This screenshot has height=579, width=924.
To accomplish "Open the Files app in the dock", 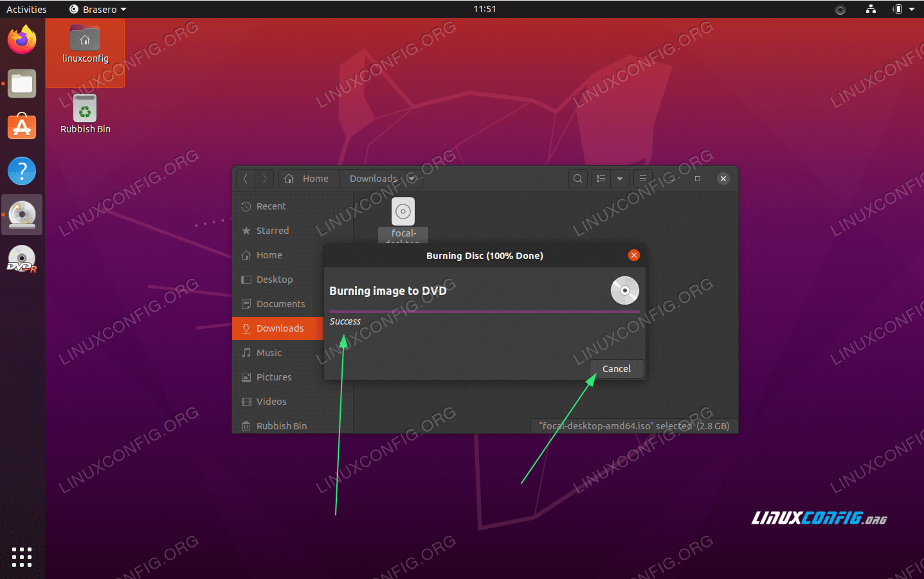I will [22, 84].
